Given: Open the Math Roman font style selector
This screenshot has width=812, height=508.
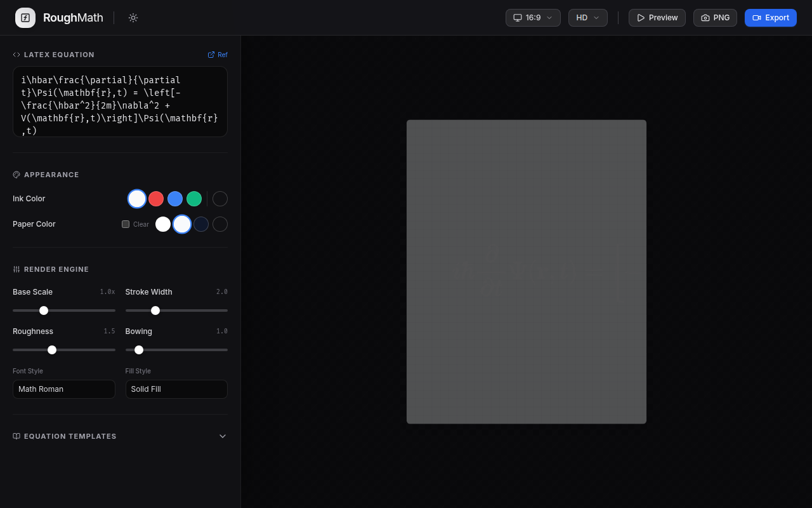Looking at the screenshot, I should point(64,389).
